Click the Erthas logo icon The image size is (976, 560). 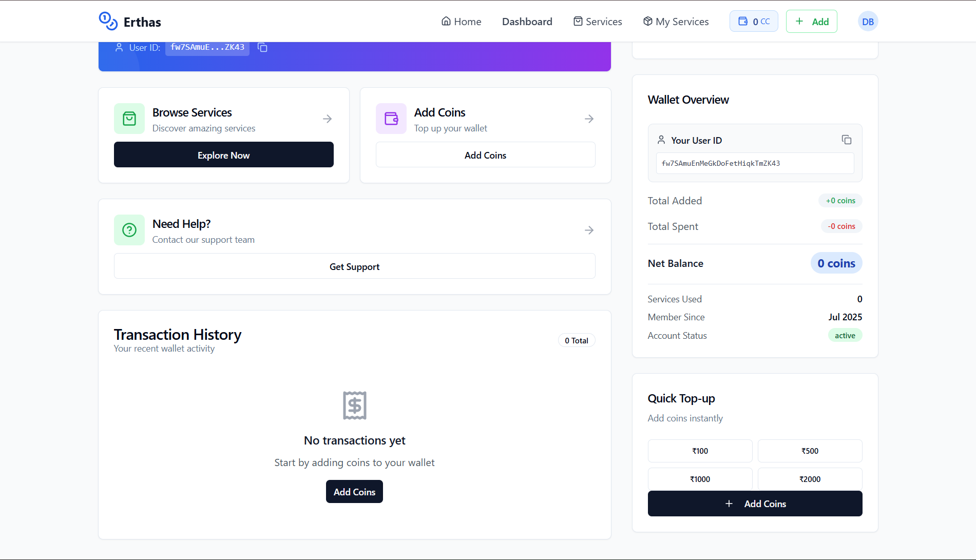pyautogui.click(x=108, y=21)
